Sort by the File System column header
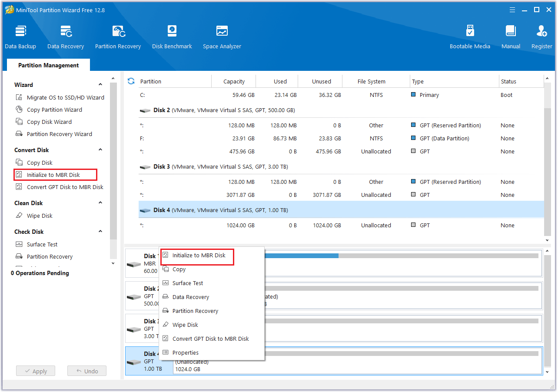Viewport: 558px width, 392px height. tap(376, 81)
